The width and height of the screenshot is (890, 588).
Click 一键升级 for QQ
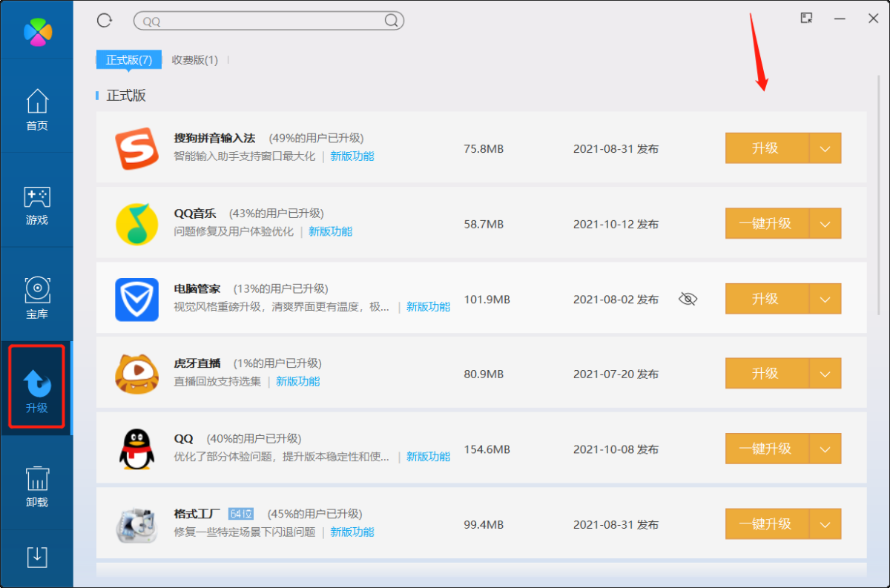coord(767,449)
